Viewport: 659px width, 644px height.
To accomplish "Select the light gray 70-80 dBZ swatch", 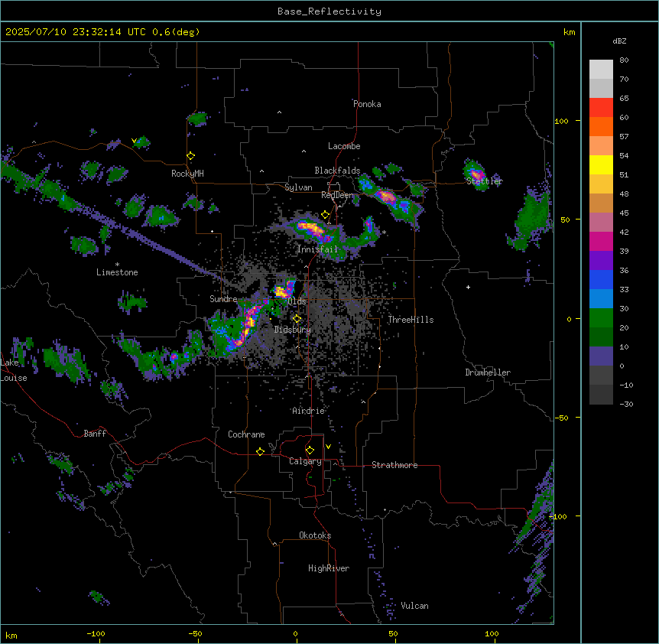I will (601, 70).
